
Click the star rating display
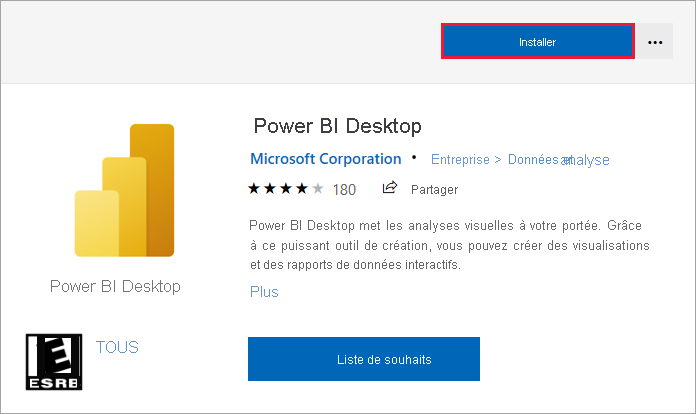click(286, 189)
